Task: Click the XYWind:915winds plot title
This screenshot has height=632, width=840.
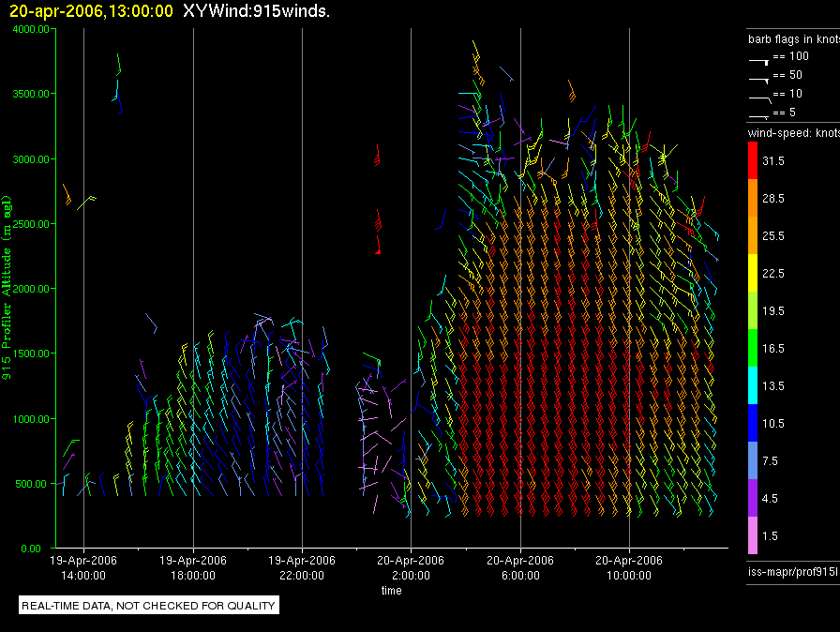Action: [256, 11]
